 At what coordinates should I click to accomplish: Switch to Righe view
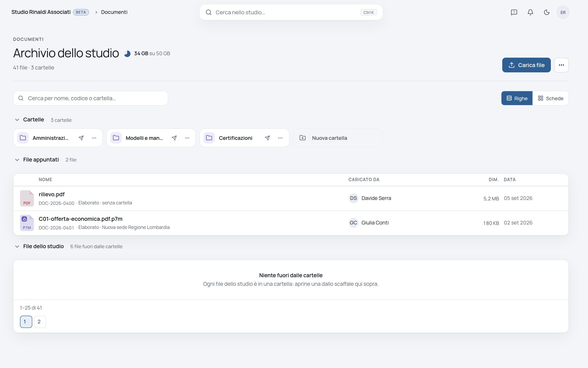[x=517, y=98]
